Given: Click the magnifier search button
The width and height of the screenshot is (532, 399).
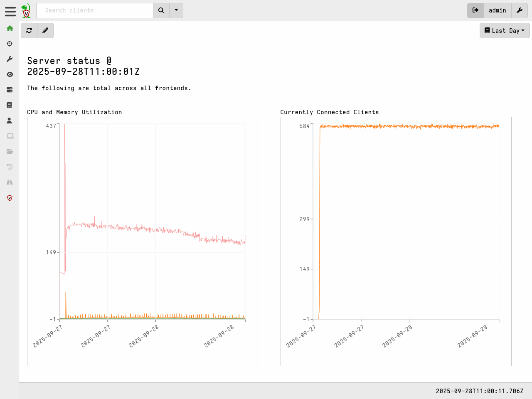Looking at the screenshot, I should click(x=161, y=10).
